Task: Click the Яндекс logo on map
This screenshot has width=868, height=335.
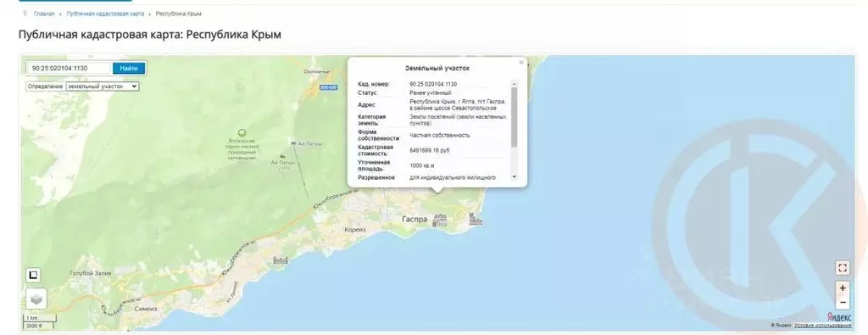Action: point(839,317)
